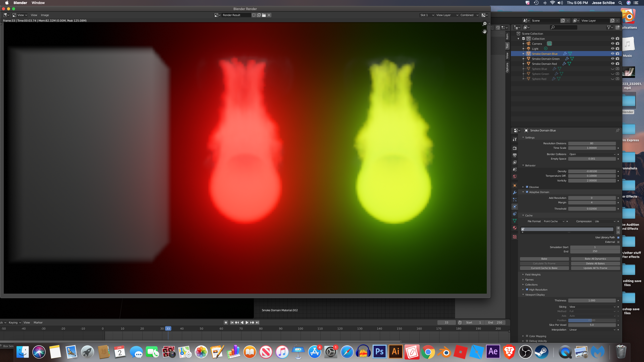644x362 pixels.
Task: Open the Texture properties checkerboard tab
Action: pyautogui.click(x=515, y=237)
